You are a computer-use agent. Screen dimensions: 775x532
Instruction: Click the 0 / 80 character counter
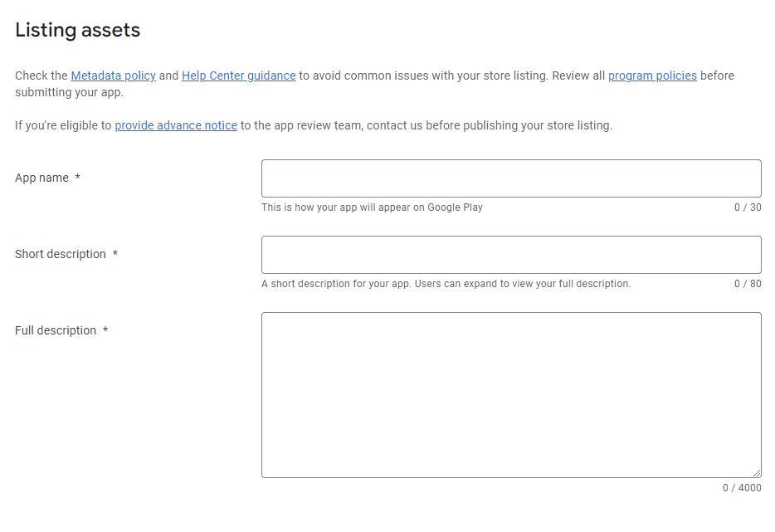[x=748, y=284]
